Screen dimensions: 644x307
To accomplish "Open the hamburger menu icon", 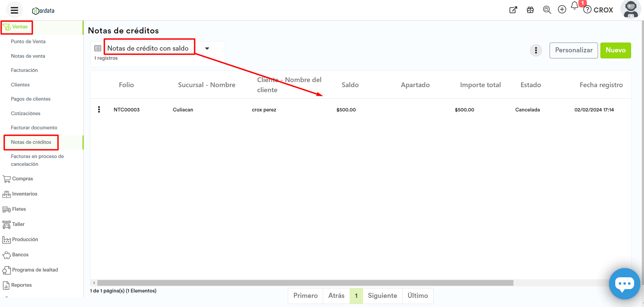I will click(14, 10).
